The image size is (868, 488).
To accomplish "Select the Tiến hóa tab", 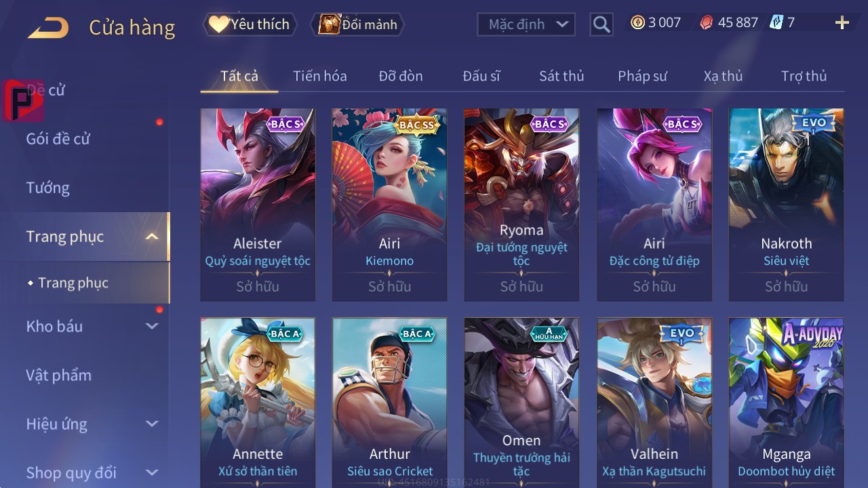I will (320, 76).
